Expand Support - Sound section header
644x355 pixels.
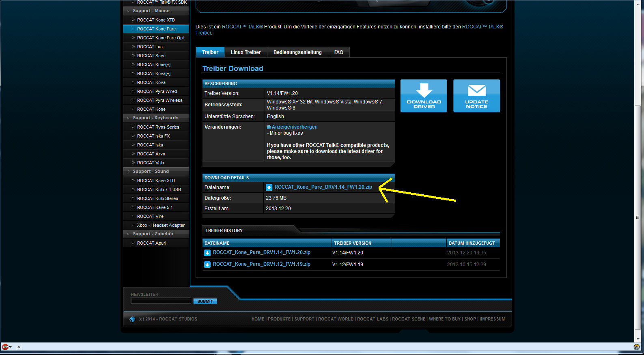156,171
